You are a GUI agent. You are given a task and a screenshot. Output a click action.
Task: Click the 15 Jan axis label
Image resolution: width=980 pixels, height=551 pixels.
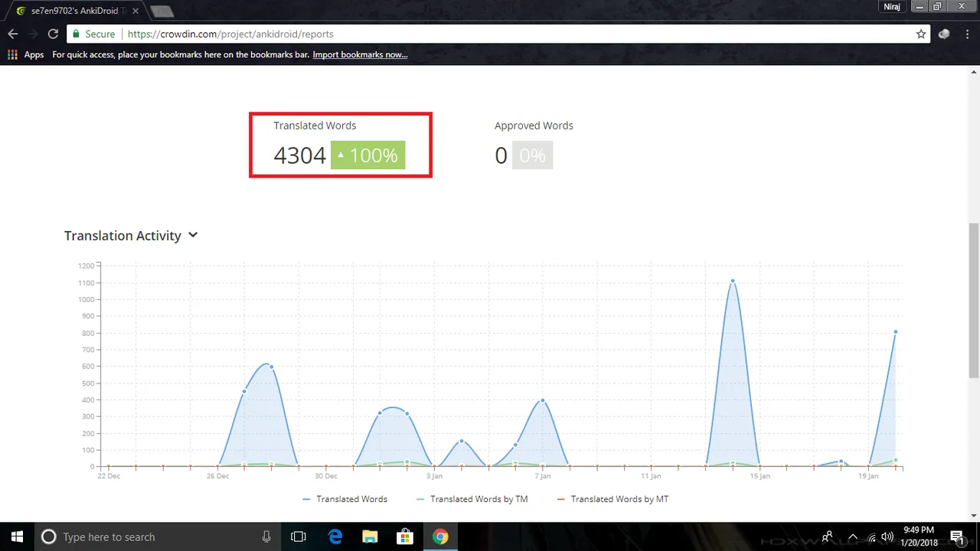[x=759, y=476]
